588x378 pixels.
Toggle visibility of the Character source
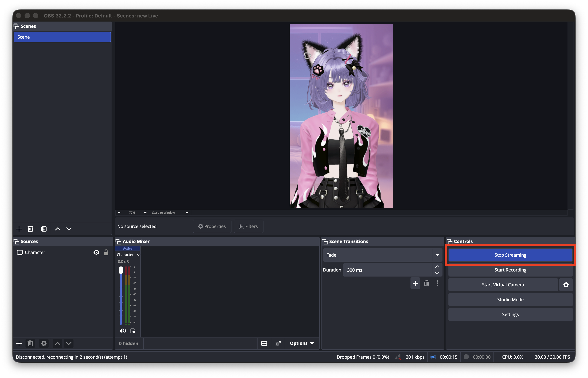[x=96, y=253]
